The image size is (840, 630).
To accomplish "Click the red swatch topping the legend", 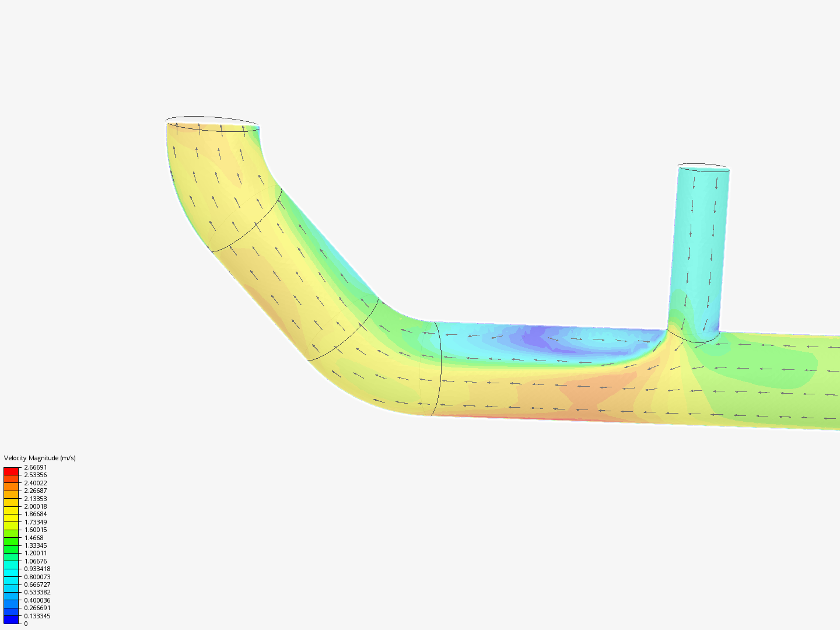I will tap(11, 471).
